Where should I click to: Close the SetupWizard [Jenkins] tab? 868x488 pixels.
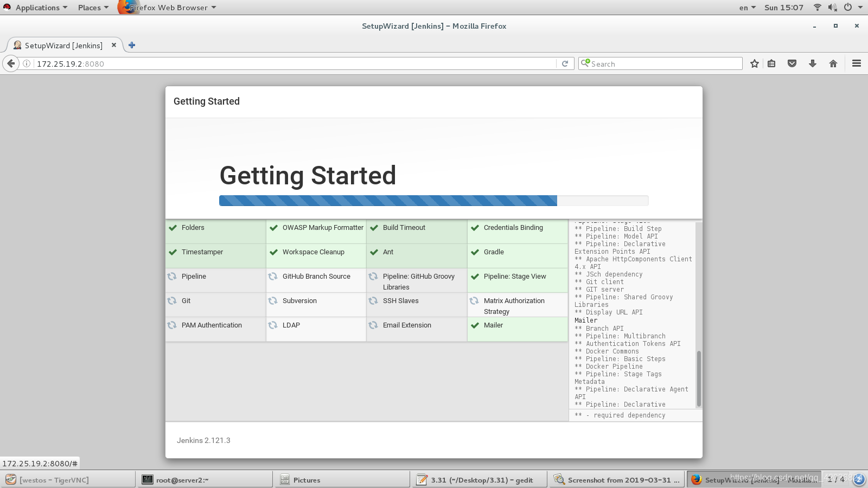(114, 45)
